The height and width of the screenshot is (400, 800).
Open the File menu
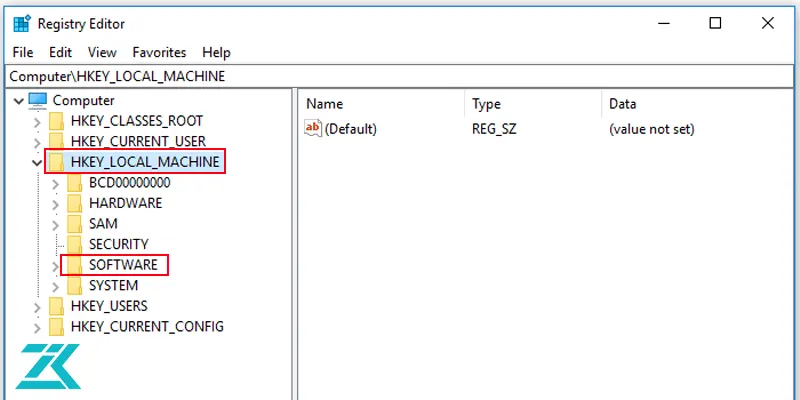(22, 52)
